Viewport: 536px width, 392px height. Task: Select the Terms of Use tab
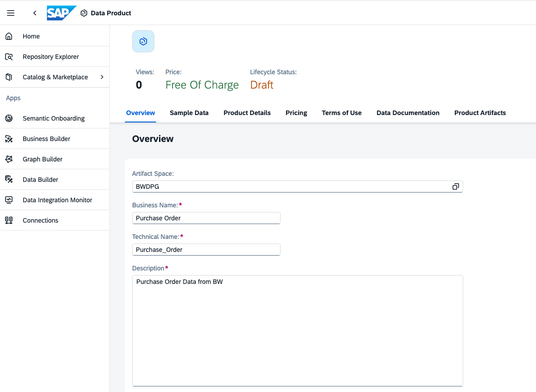[342, 113]
